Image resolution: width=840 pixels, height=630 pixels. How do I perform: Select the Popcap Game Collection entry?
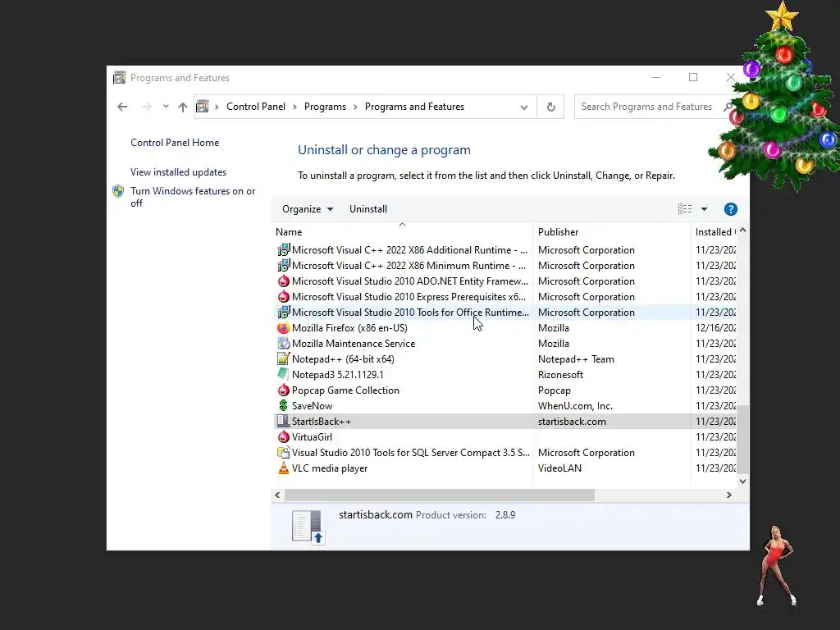345,390
